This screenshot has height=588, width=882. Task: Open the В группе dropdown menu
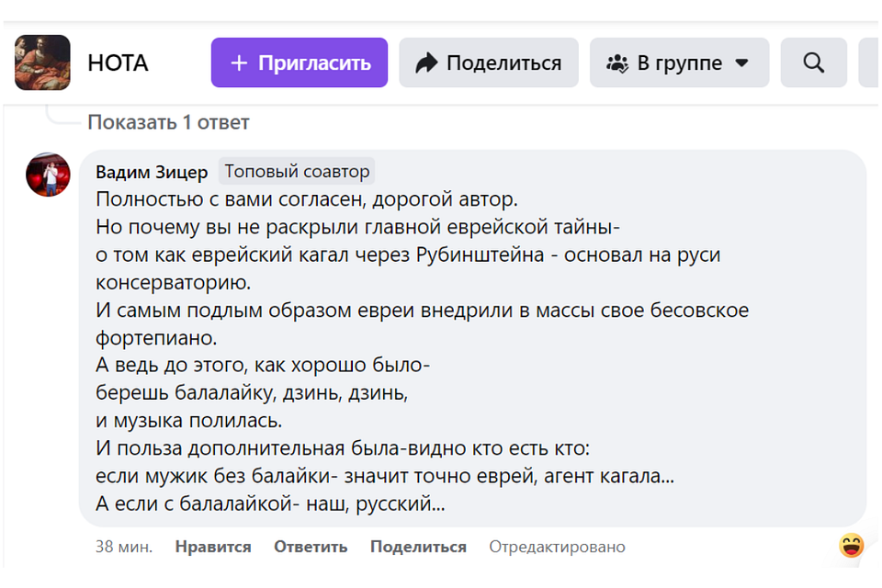coord(679,62)
